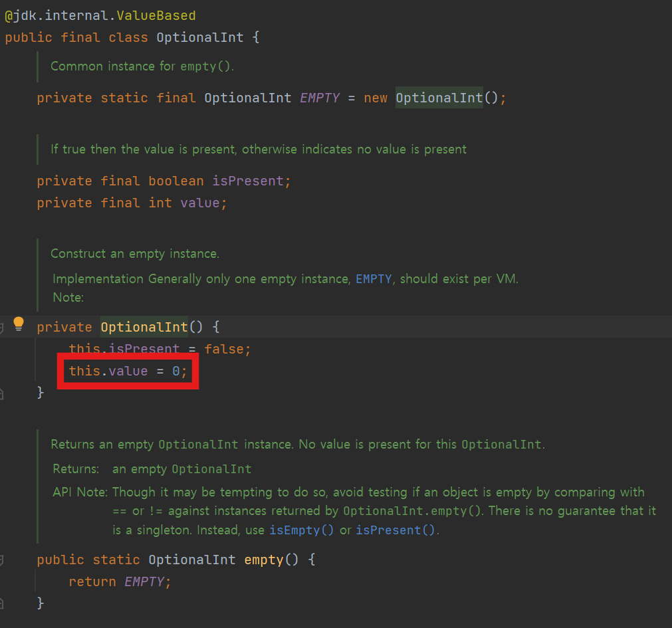Click the value field name in 'private final int value;'
The width and height of the screenshot is (672, 628).
[x=199, y=203]
